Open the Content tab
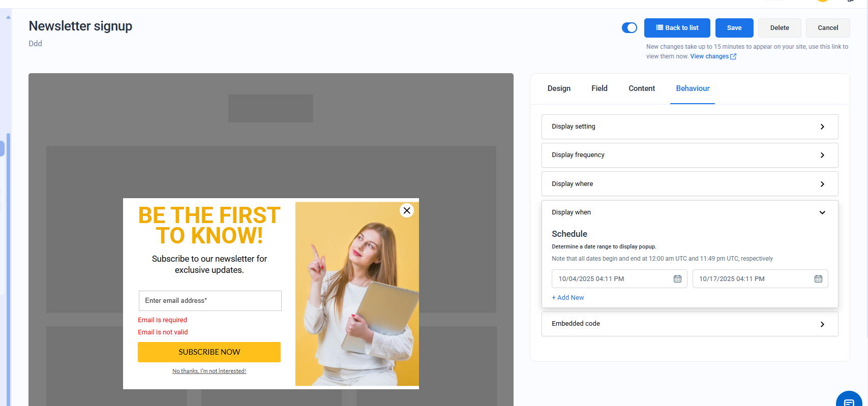The image size is (868, 406). point(641,88)
